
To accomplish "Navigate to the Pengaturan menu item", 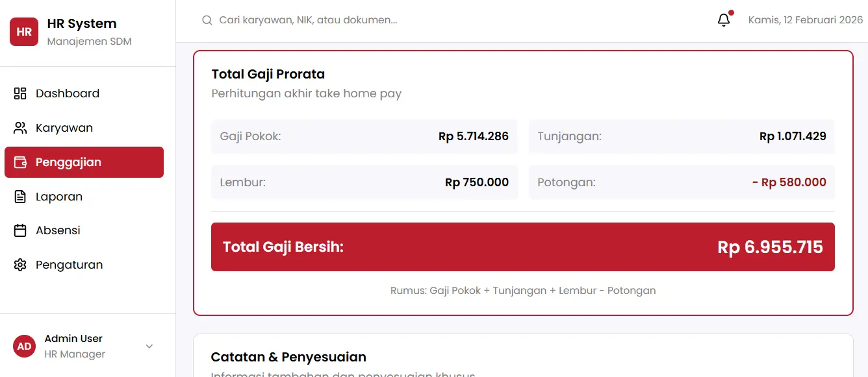I will pyautogui.click(x=70, y=265).
